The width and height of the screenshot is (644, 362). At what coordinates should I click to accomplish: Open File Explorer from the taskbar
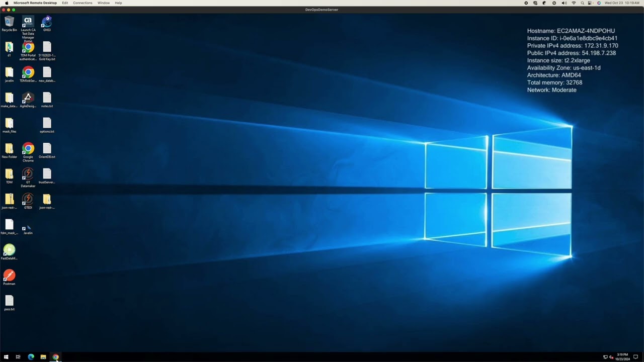[43, 357]
